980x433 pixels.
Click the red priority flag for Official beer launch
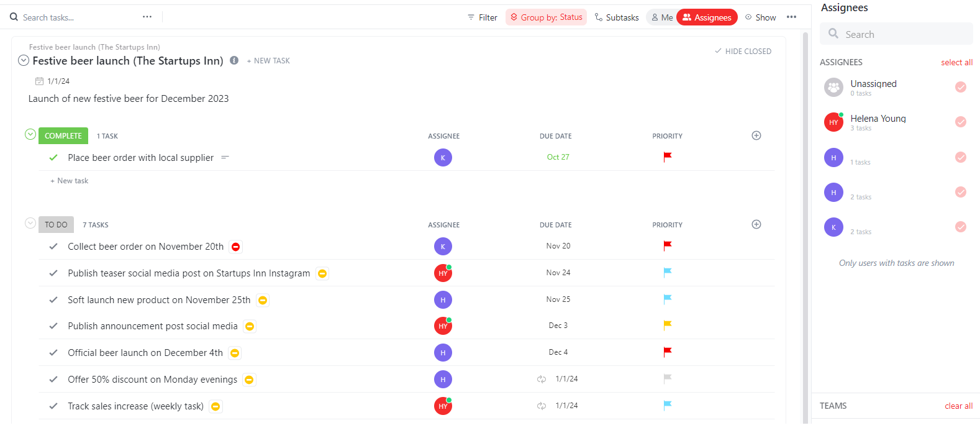[668, 352]
